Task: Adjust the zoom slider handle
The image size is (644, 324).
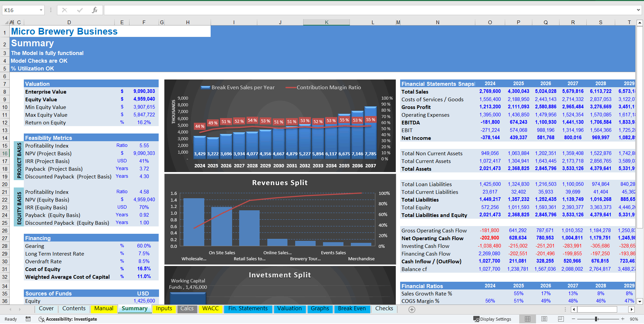Action: (596, 319)
